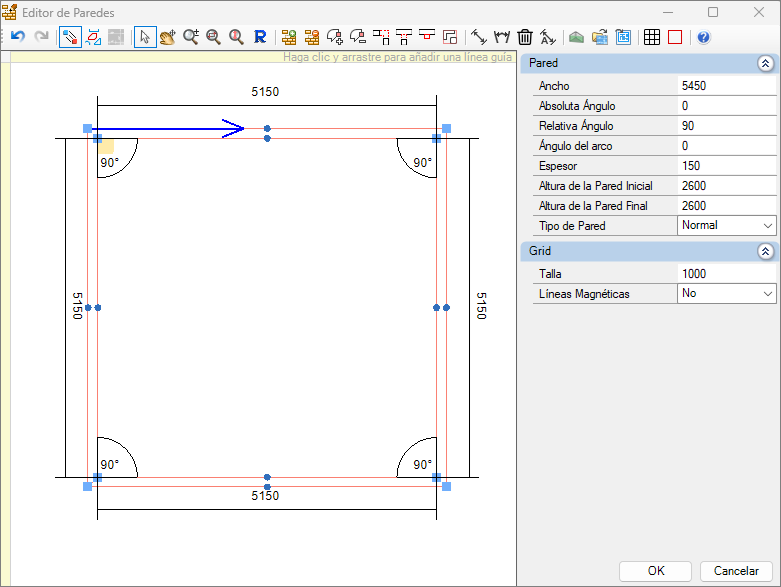Edit the Absoluta Ángulo value field
The image size is (781, 587).
coord(727,106)
